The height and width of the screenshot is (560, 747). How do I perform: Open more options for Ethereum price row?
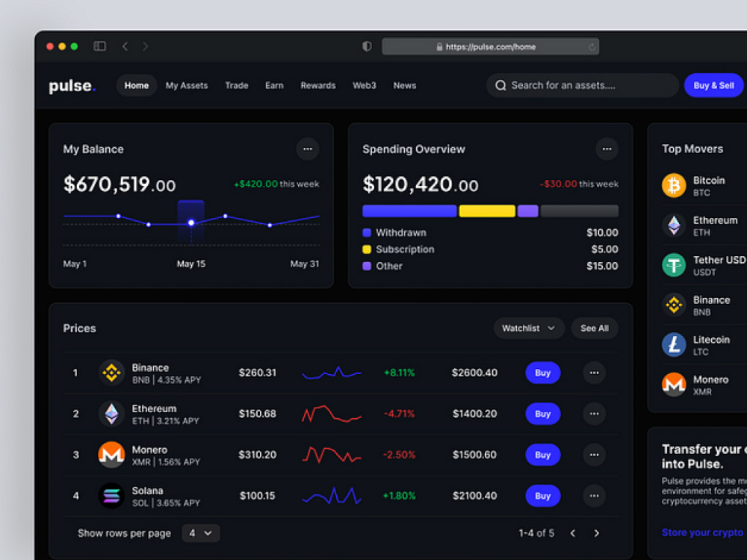pyautogui.click(x=594, y=414)
